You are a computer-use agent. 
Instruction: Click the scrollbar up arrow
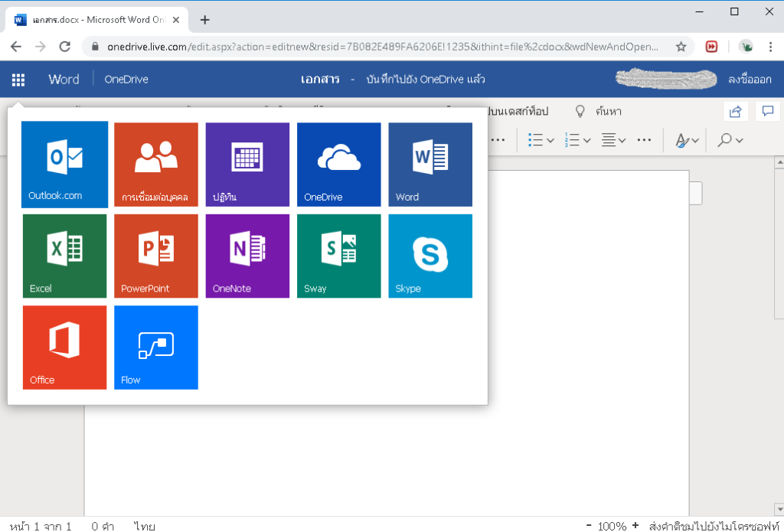[x=779, y=162]
